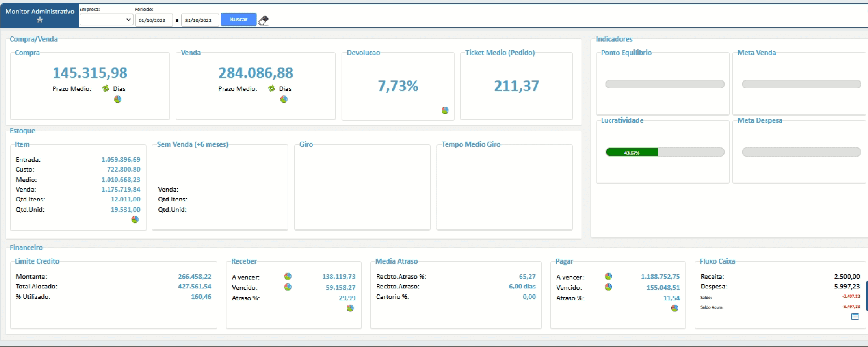The height and width of the screenshot is (347, 868).
Task: Open the Empresa dropdown
Action: [106, 20]
